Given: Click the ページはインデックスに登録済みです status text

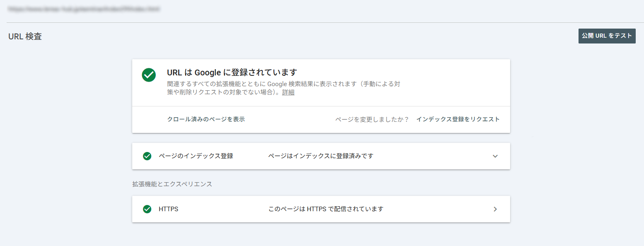Looking at the screenshot, I should (x=321, y=156).
